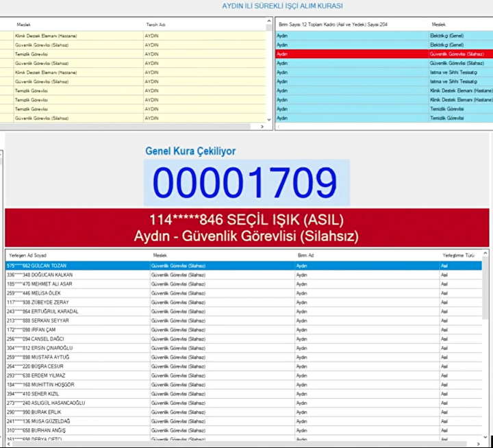Click the 'Yerleştirme Türü' column header
493x448 pixels.
pyautogui.click(x=458, y=256)
